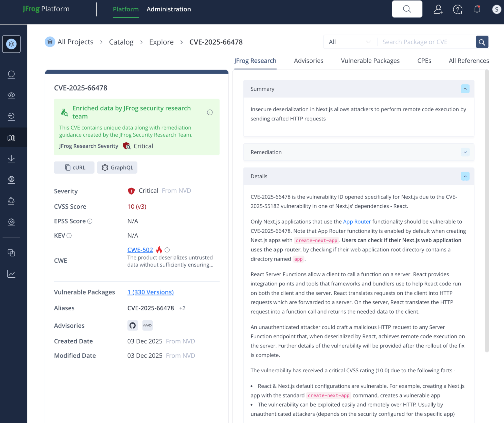Image resolution: width=504 pixels, height=423 pixels.
Task: Select the eye-scan icon in the left sidebar
Action: pos(11,95)
